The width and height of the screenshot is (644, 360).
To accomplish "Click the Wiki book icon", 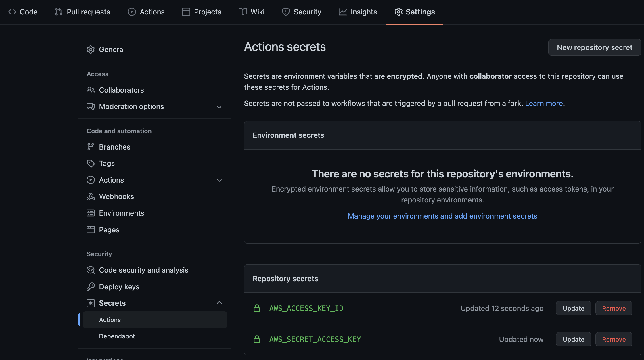I will [243, 12].
